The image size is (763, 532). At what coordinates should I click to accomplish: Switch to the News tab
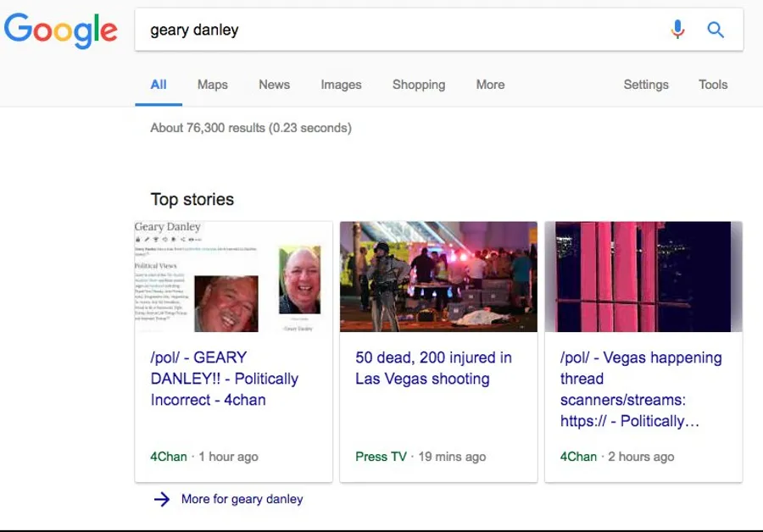coord(275,85)
